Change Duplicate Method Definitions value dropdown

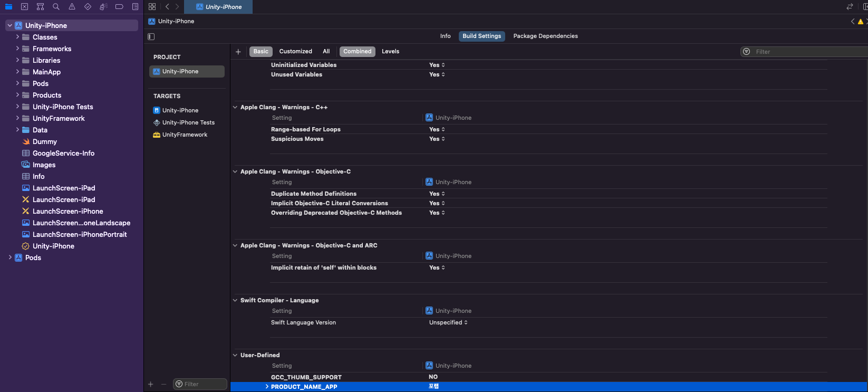(x=437, y=194)
